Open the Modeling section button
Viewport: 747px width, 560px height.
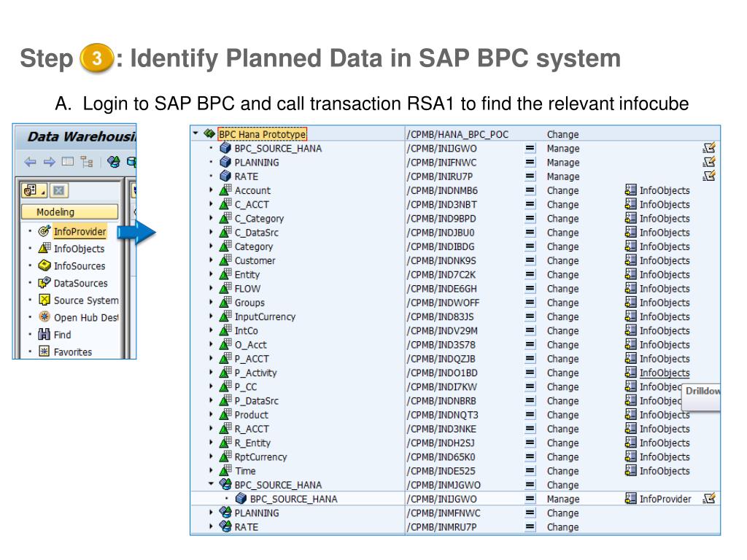point(69,212)
